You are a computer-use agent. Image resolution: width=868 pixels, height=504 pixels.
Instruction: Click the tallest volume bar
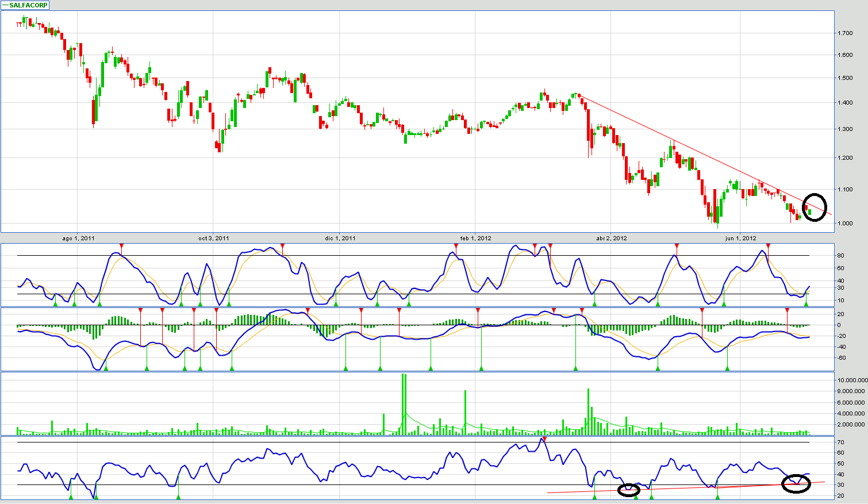pyautogui.click(x=404, y=405)
